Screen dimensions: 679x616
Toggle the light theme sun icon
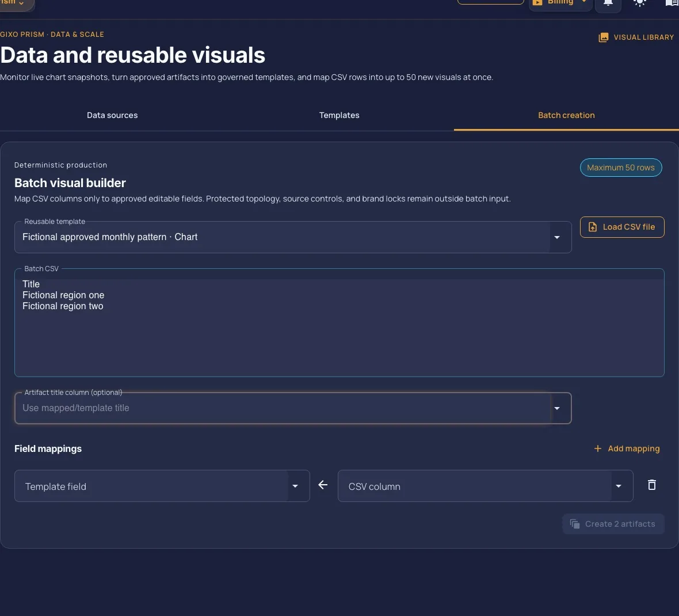640,3
